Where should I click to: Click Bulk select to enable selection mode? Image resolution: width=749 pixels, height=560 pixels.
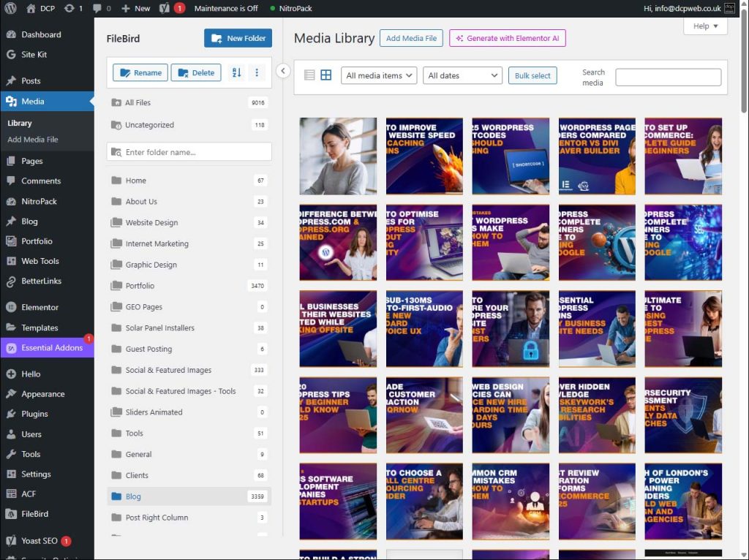(532, 75)
